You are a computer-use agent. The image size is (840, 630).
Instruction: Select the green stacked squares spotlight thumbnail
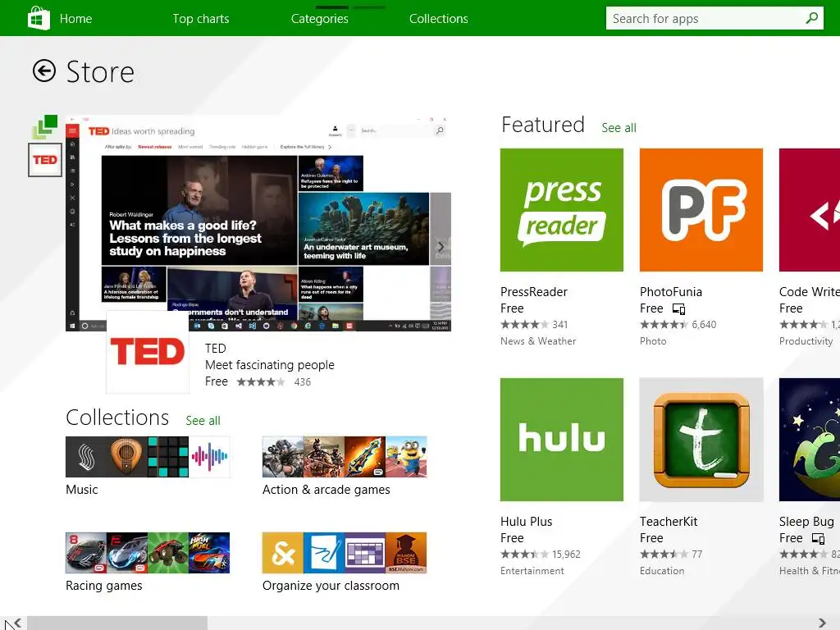click(x=45, y=127)
